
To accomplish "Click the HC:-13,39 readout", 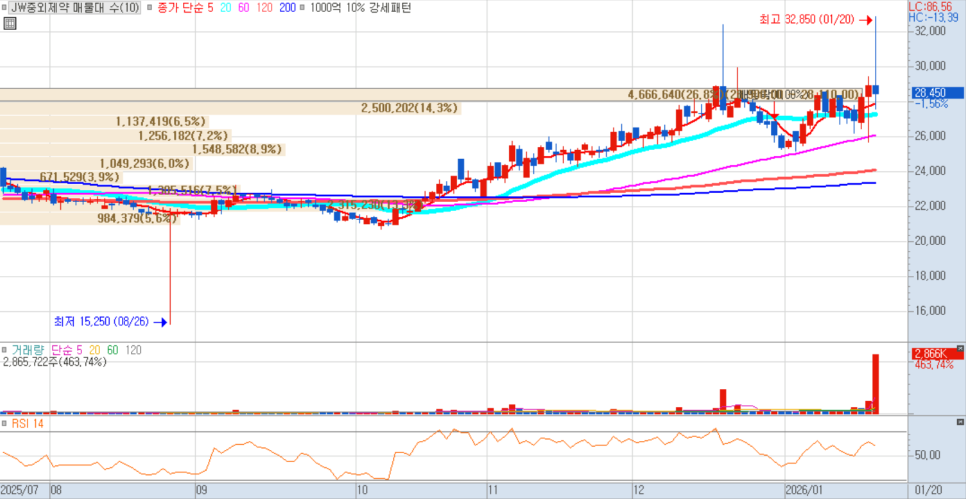I will pyautogui.click(x=935, y=17).
